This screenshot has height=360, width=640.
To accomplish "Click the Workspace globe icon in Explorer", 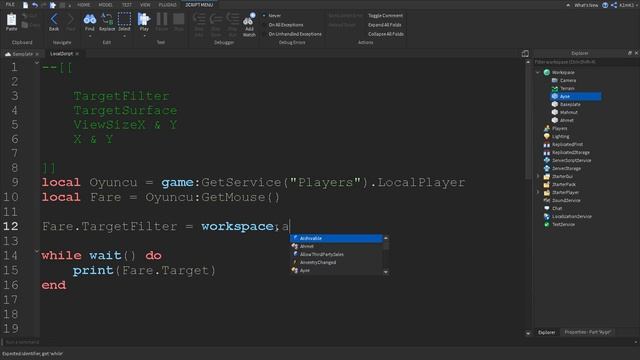I will (x=547, y=72).
